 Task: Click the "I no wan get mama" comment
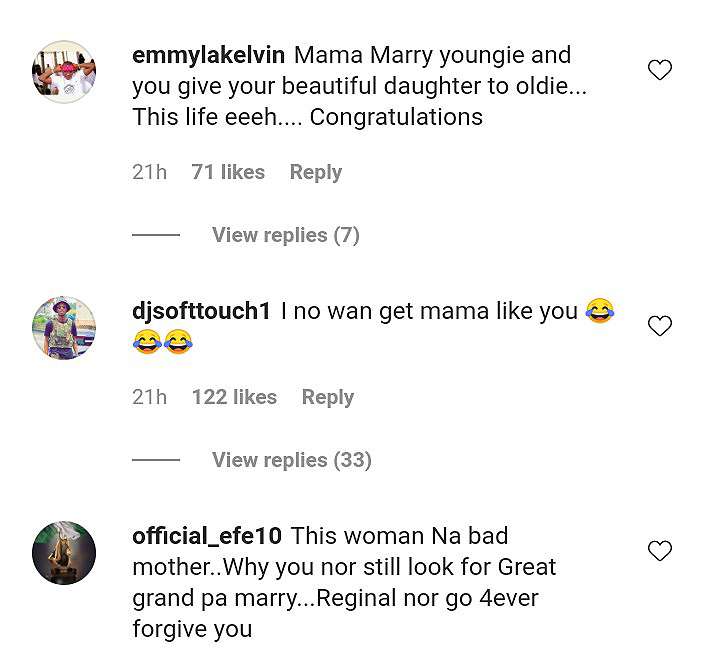click(429, 311)
